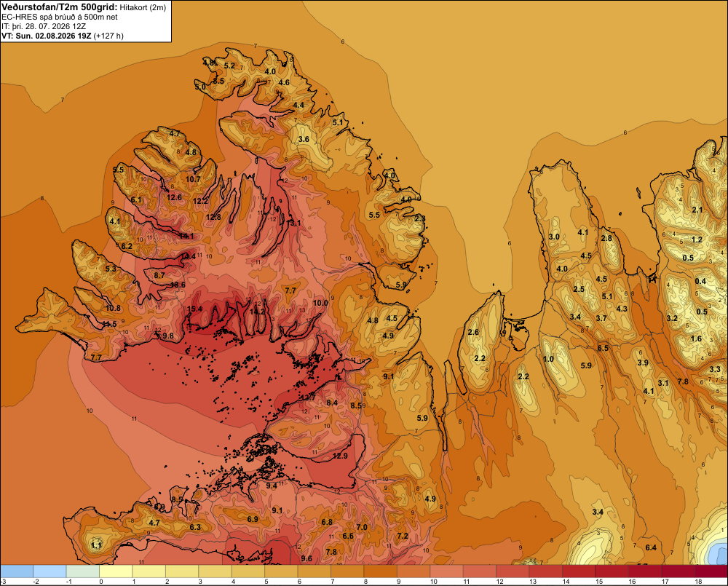This screenshot has height=586, width=728.
Task: Click the 10.7 temperature value on the map
Action: (193, 179)
